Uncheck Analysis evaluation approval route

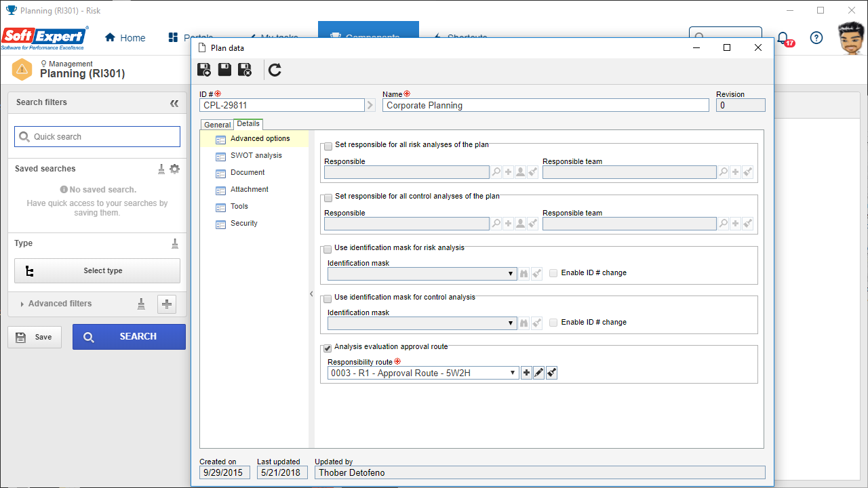[x=328, y=347]
